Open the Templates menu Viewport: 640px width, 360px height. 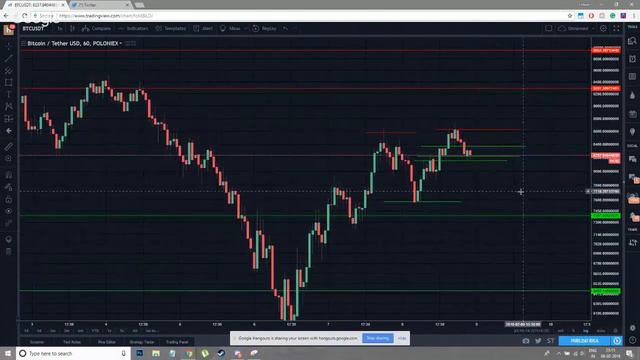pos(171,29)
